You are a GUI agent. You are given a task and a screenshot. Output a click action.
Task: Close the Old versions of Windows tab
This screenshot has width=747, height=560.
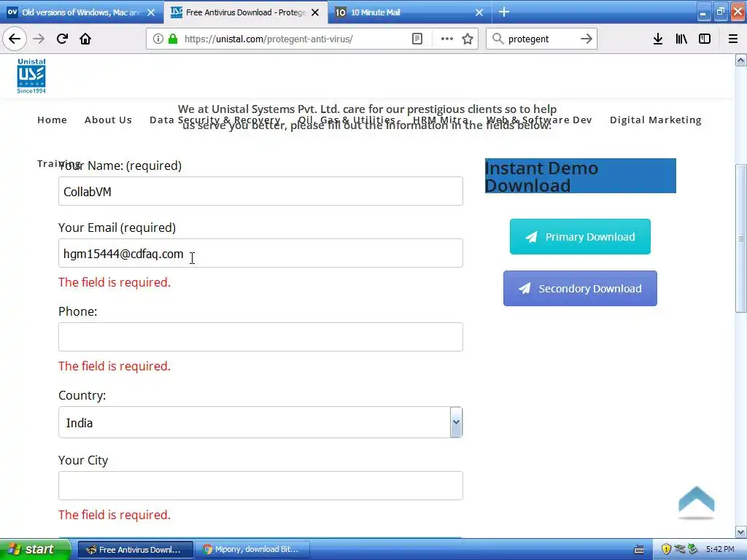(x=151, y=12)
